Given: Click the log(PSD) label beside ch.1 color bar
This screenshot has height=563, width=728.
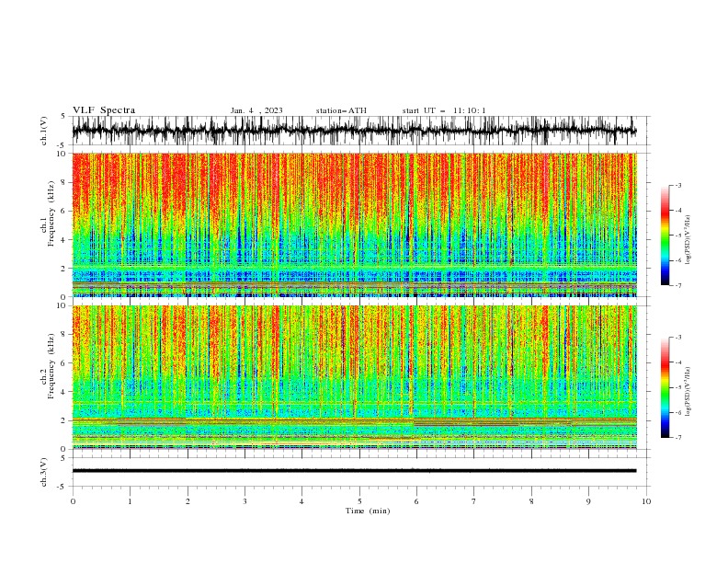Looking at the screenshot, I should click(688, 240).
